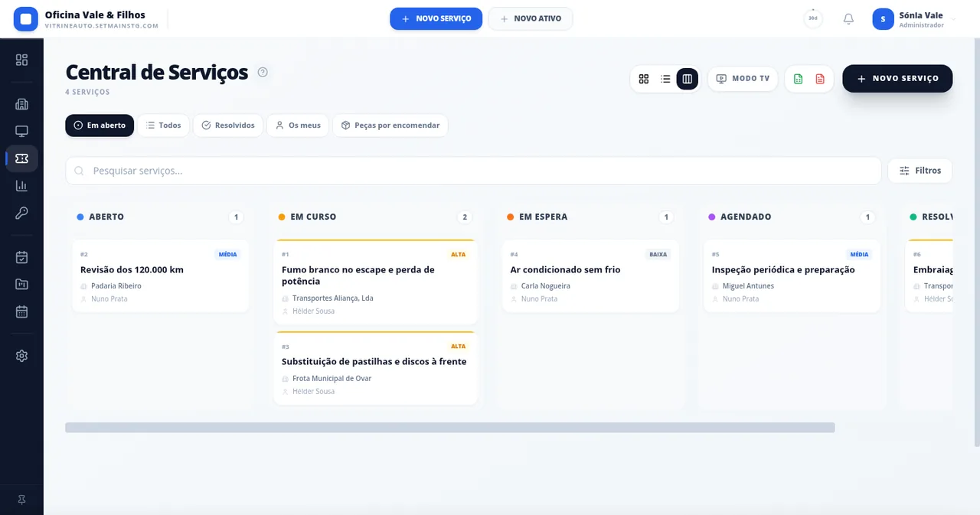This screenshot has height=515, width=980.
Task: Click the Média badge on card #2
Action: click(227, 255)
